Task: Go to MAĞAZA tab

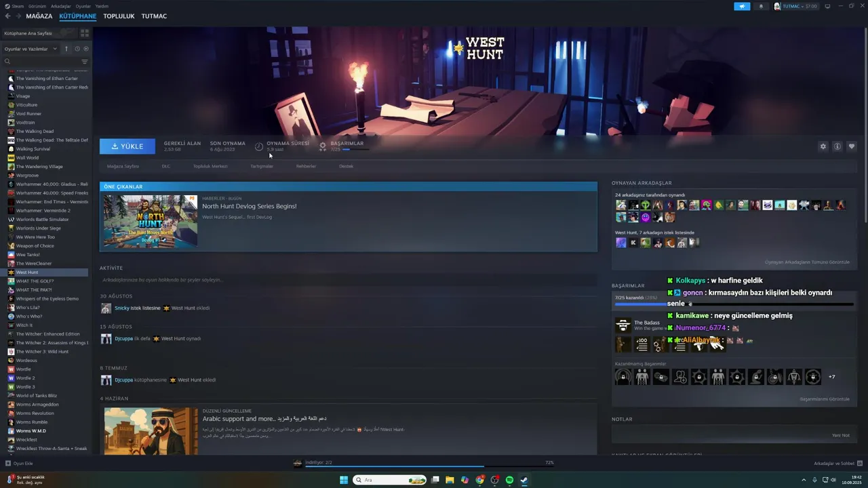Action: tap(39, 16)
